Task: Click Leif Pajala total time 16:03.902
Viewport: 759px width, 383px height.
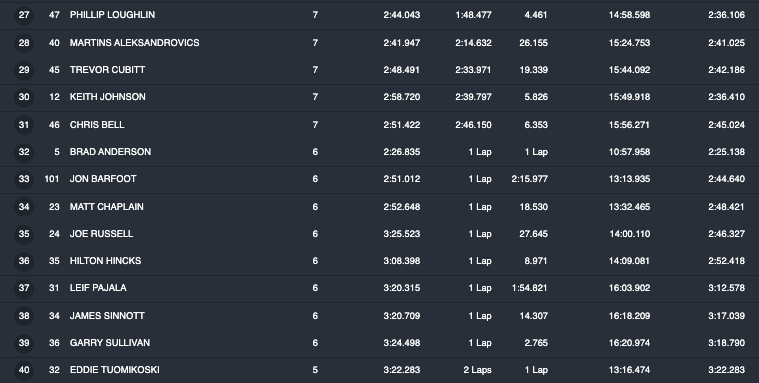Action: (629, 288)
